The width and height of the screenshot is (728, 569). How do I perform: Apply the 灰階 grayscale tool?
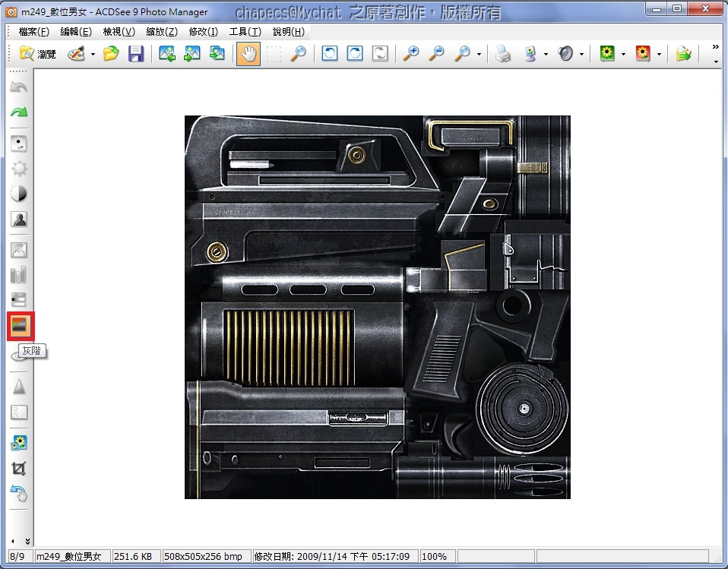click(x=20, y=326)
